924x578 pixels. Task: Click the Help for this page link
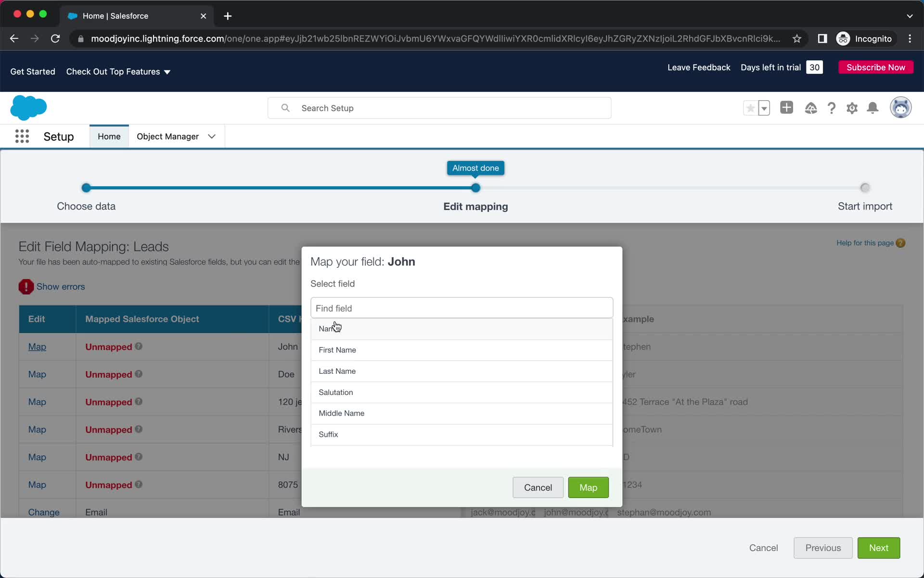(865, 243)
